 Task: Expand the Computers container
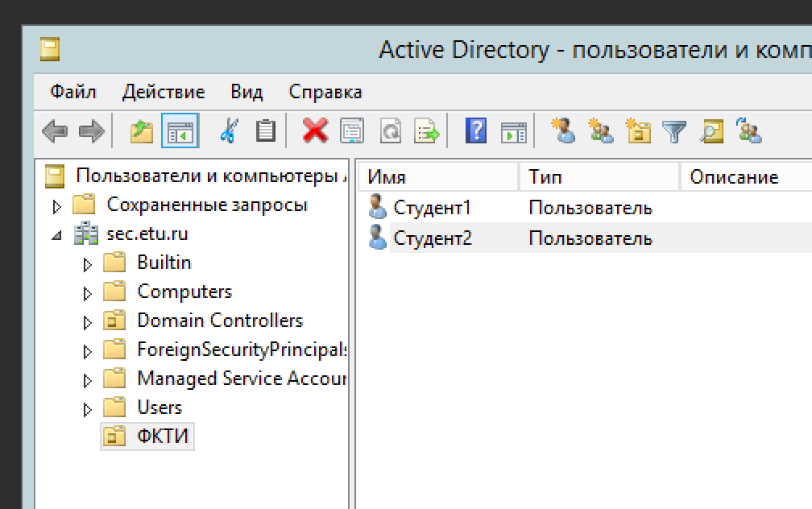88,294
